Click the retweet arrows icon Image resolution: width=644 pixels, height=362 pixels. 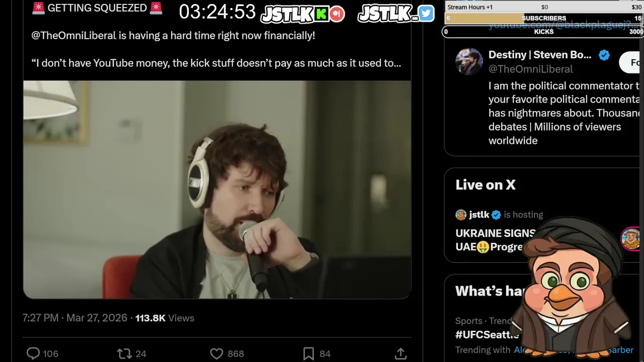coord(124,353)
